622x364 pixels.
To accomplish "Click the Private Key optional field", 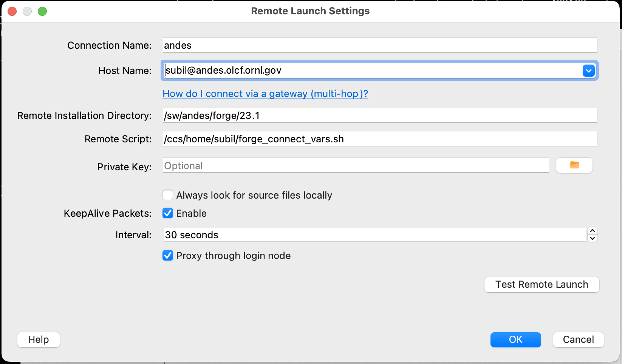I will click(355, 166).
